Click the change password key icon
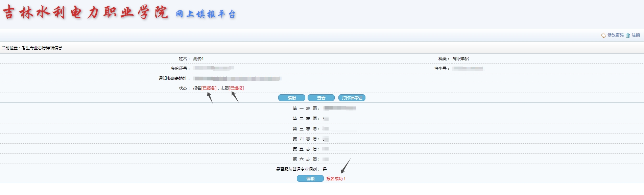This screenshot has height=195, width=644. pyautogui.click(x=603, y=35)
